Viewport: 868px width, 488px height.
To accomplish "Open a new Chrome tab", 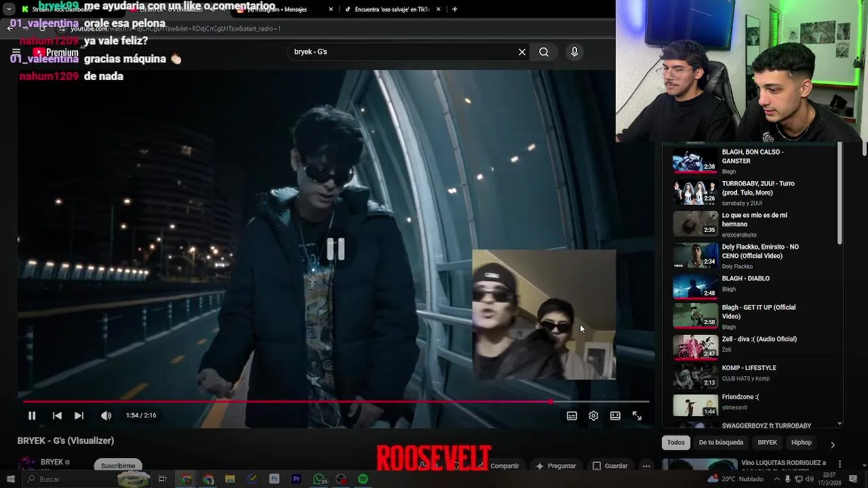I will pyautogui.click(x=454, y=9).
